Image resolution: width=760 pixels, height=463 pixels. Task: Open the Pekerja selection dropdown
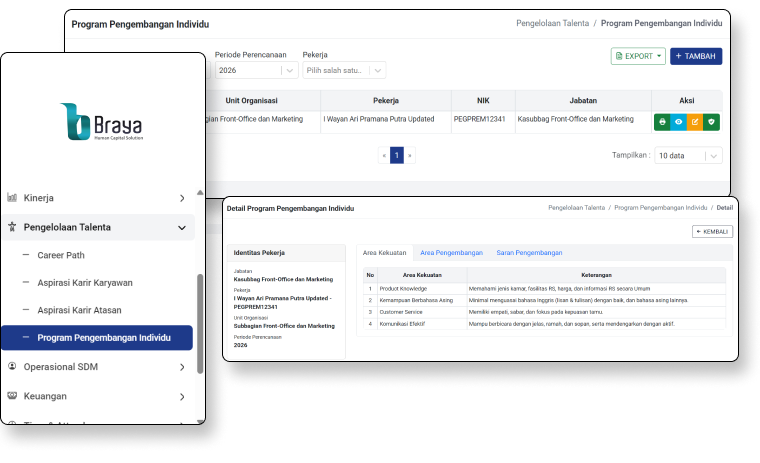(x=344, y=70)
